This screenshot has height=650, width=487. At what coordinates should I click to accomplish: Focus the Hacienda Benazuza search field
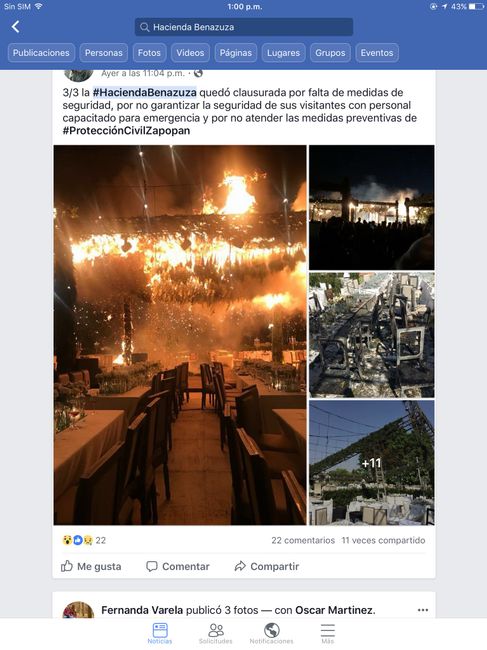244,27
